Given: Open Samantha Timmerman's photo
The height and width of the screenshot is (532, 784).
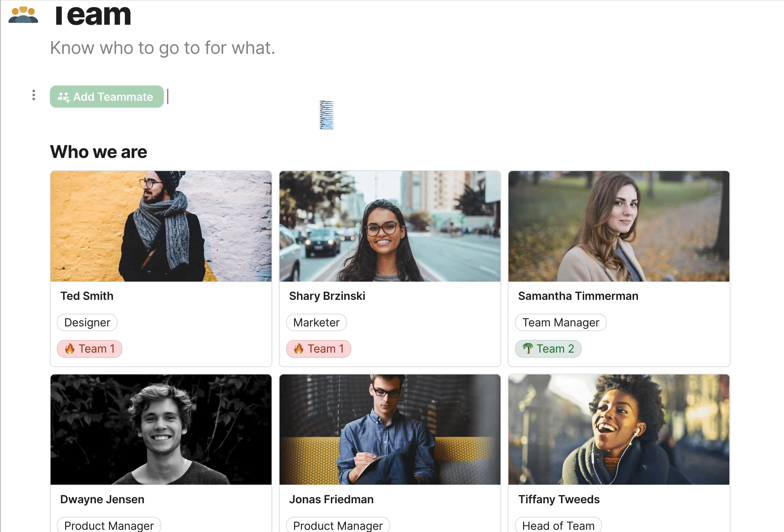Looking at the screenshot, I should (x=619, y=226).
